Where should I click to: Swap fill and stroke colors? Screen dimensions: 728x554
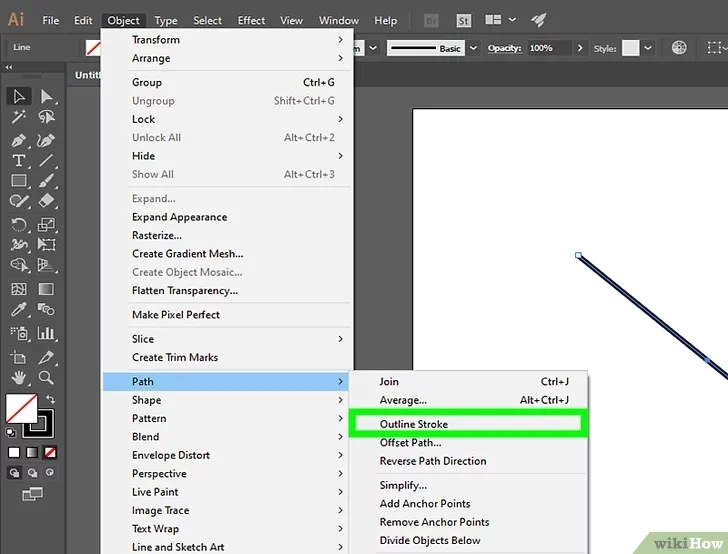coord(50,399)
